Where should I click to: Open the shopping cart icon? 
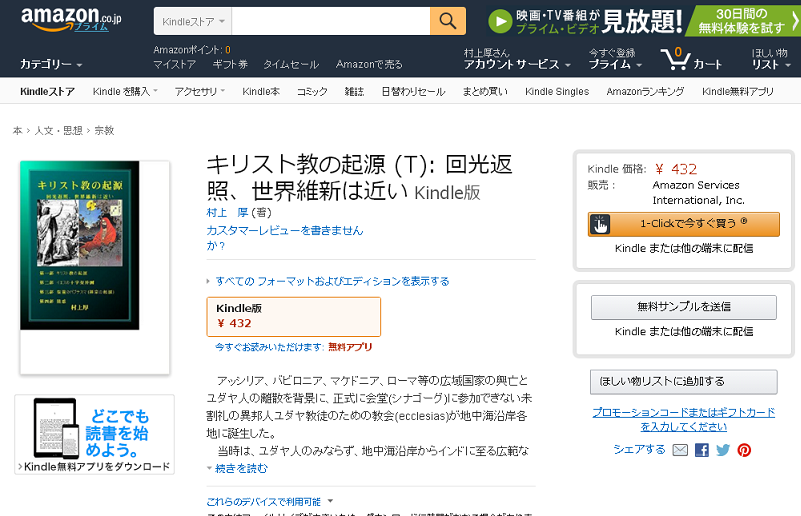pos(677,58)
